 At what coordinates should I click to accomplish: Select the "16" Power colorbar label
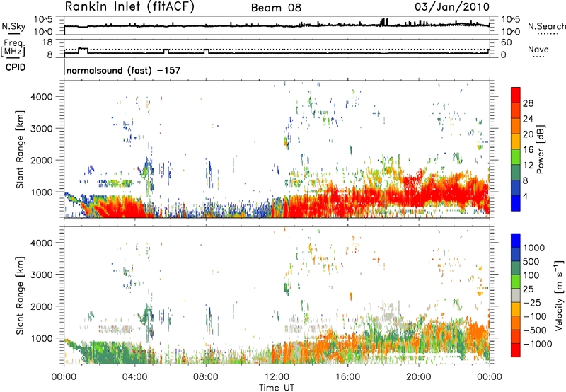(528, 150)
